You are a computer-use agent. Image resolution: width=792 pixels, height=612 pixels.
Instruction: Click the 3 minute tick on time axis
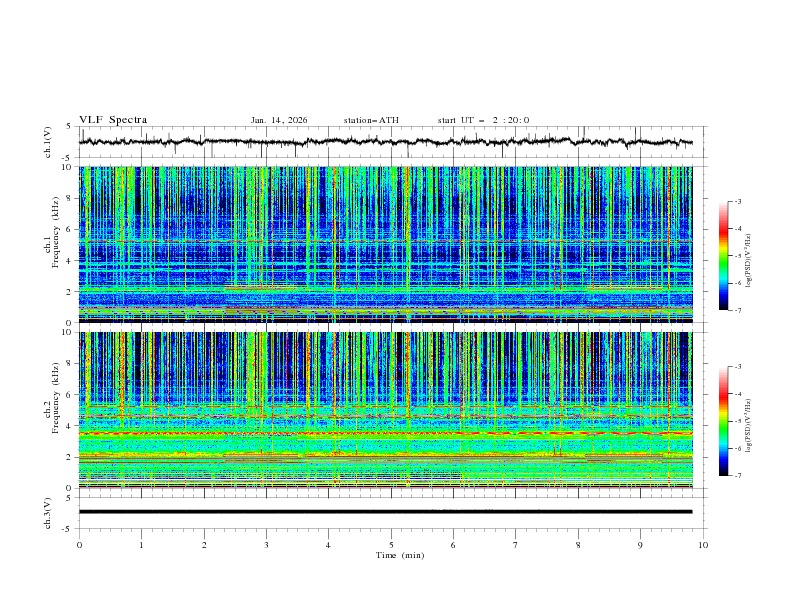[x=266, y=545]
